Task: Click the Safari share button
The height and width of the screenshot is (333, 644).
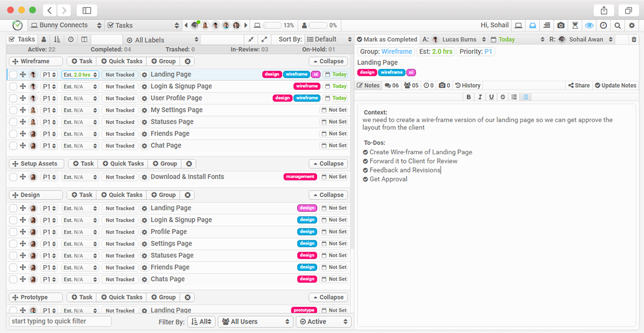Action: (604, 10)
